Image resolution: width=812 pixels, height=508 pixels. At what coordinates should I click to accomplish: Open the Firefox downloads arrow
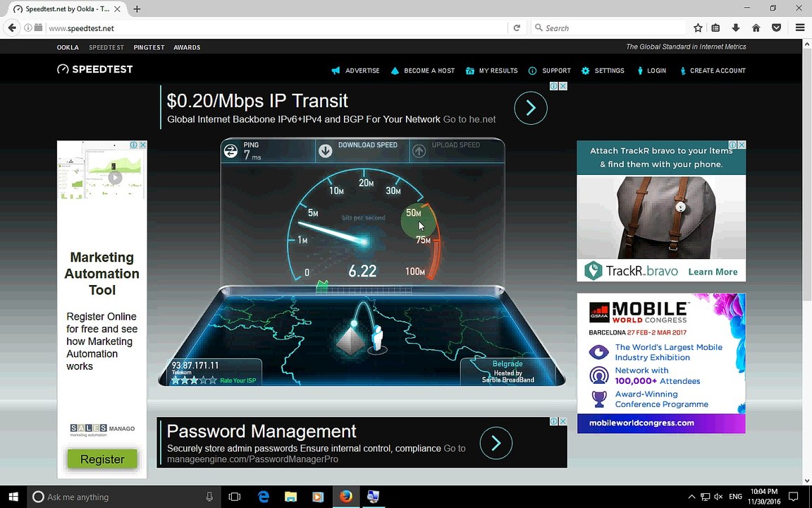735,28
